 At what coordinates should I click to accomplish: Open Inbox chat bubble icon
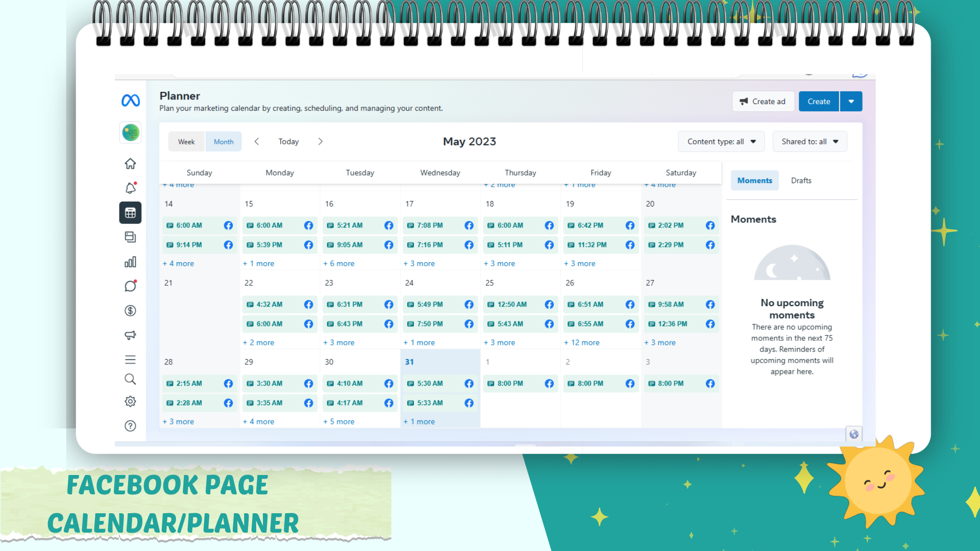[x=130, y=286]
